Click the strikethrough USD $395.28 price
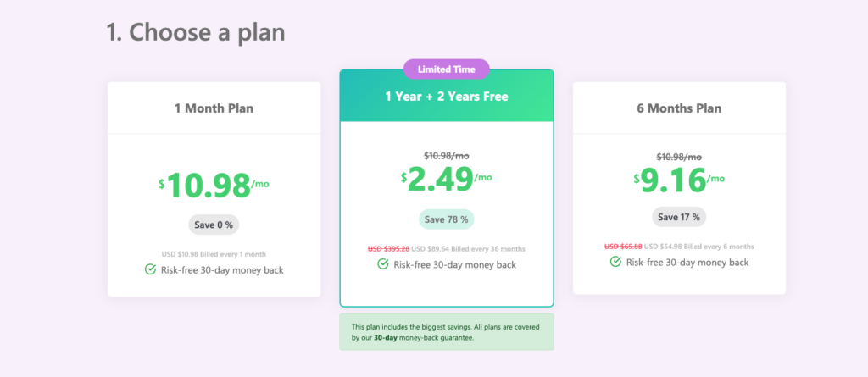This screenshot has width=868, height=377. point(388,248)
